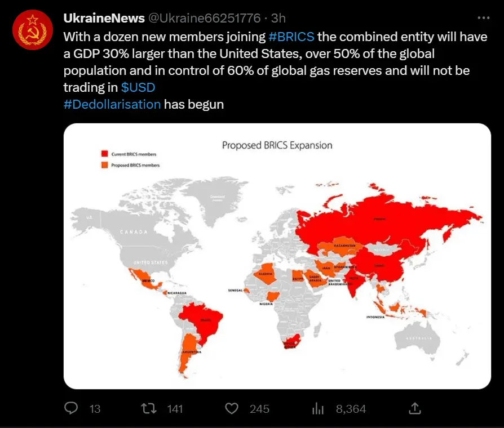The image size is (504, 428).
Task: Like the tweet with the heart icon
Action: tap(232, 408)
